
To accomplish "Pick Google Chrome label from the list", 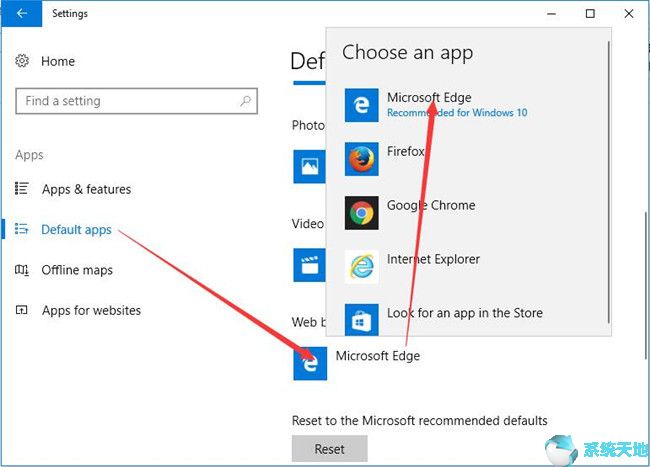I will tap(431, 206).
